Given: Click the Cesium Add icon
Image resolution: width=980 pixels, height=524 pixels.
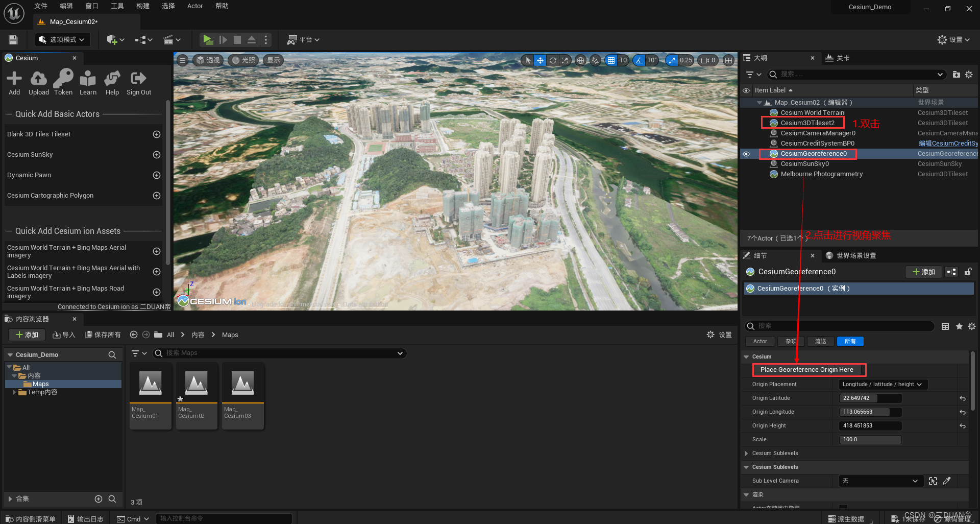Looking at the screenshot, I should 14,83.
